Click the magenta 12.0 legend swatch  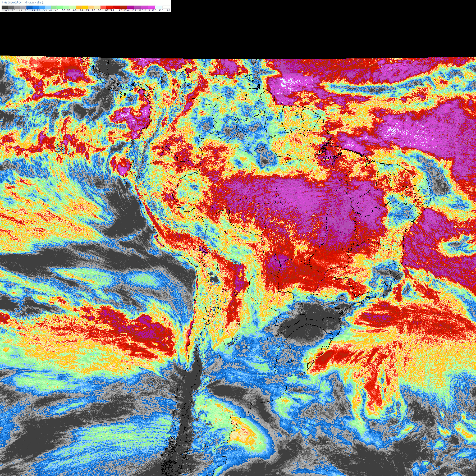(152, 7)
